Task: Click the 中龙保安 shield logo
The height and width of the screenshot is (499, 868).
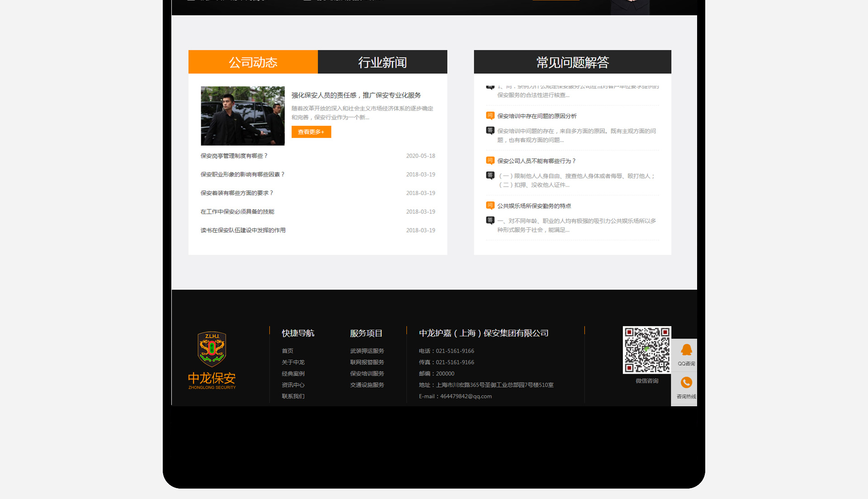Action: pos(212,349)
